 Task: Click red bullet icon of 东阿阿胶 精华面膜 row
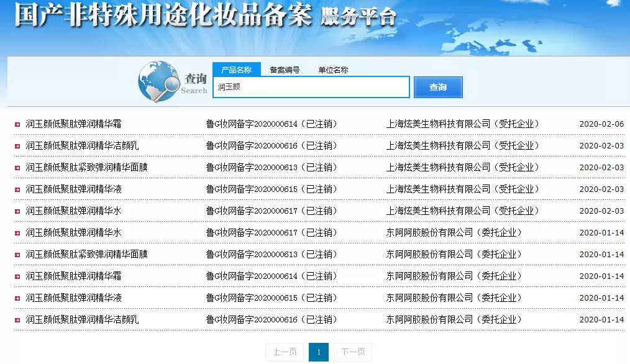(17, 255)
